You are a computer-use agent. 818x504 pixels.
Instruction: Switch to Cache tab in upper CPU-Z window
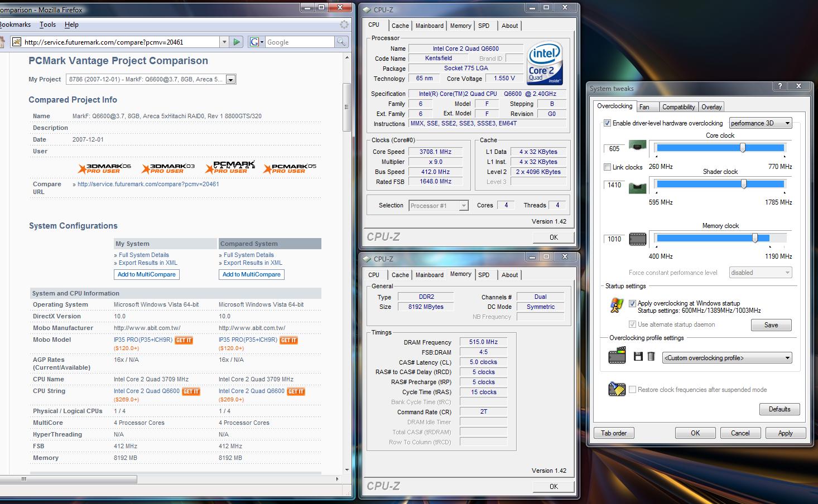point(400,26)
